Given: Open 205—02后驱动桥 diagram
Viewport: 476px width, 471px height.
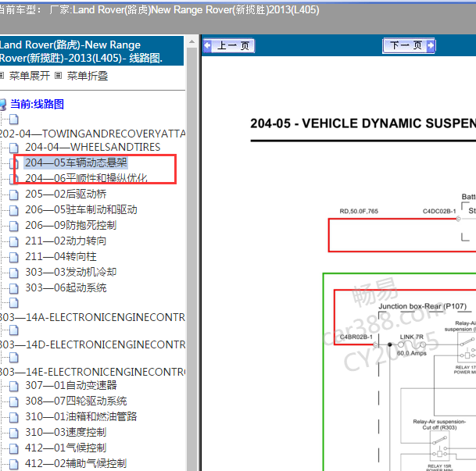Looking at the screenshot, I should coord(66,194).
